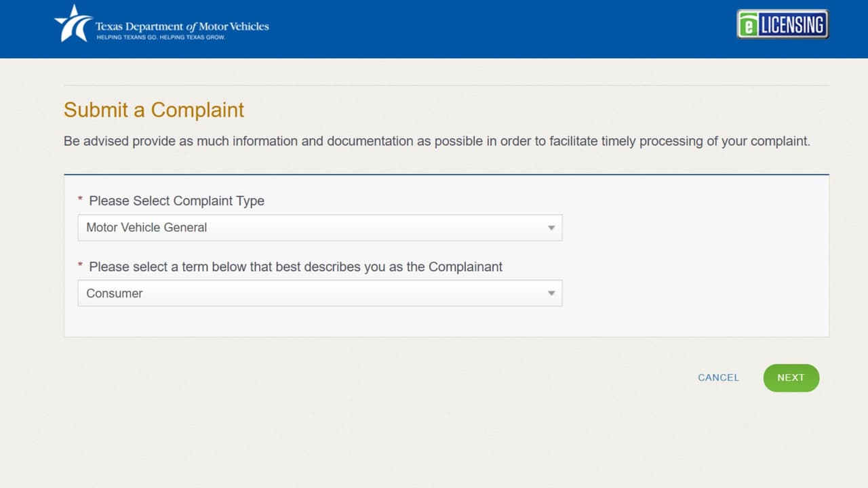Click the eLICENSING badge icon

(x=783, y=24)
